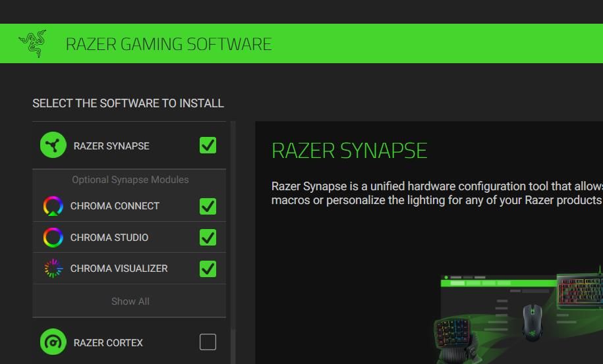Select the RAZER CORTEX label
This screenshot has height=364, width=603.
pos(108,342)
